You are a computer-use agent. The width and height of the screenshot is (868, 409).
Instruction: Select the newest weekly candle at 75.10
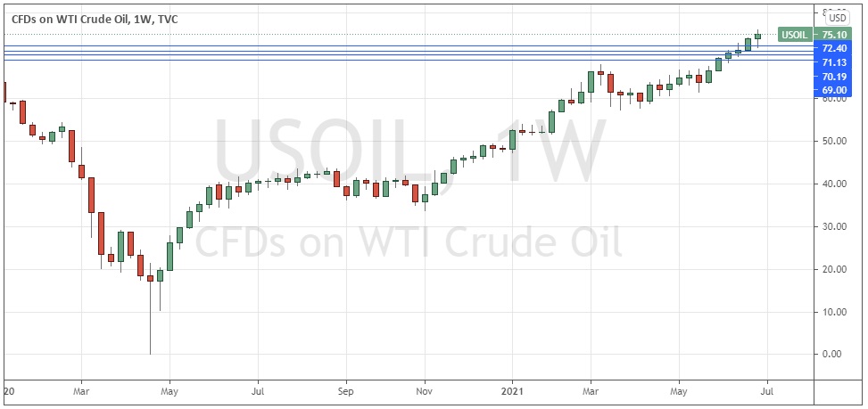(758, 37)
